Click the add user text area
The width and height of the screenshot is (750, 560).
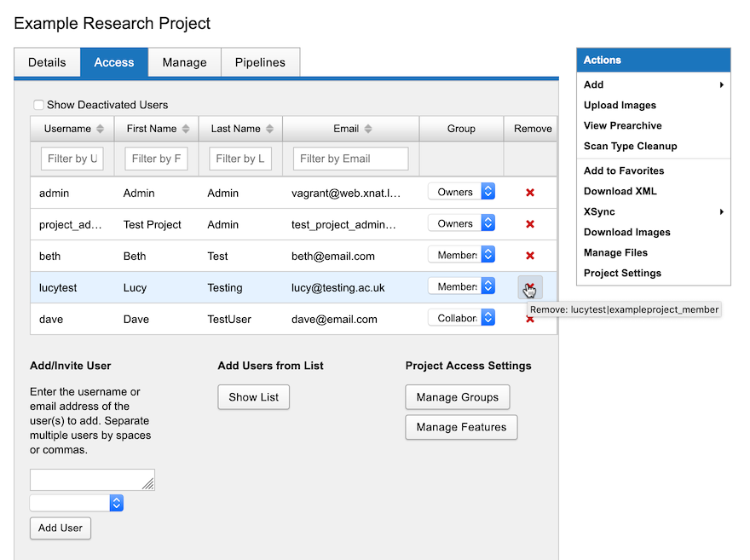(92, 480)
